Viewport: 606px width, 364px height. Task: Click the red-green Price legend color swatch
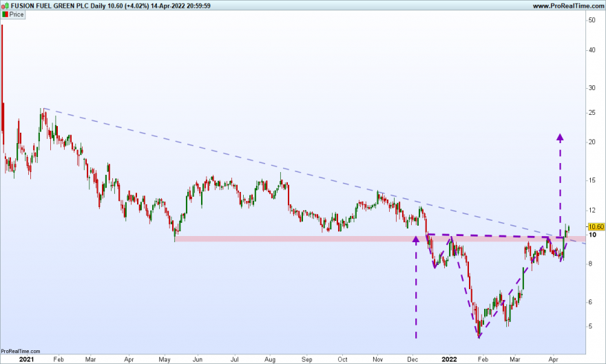point(5,14)
